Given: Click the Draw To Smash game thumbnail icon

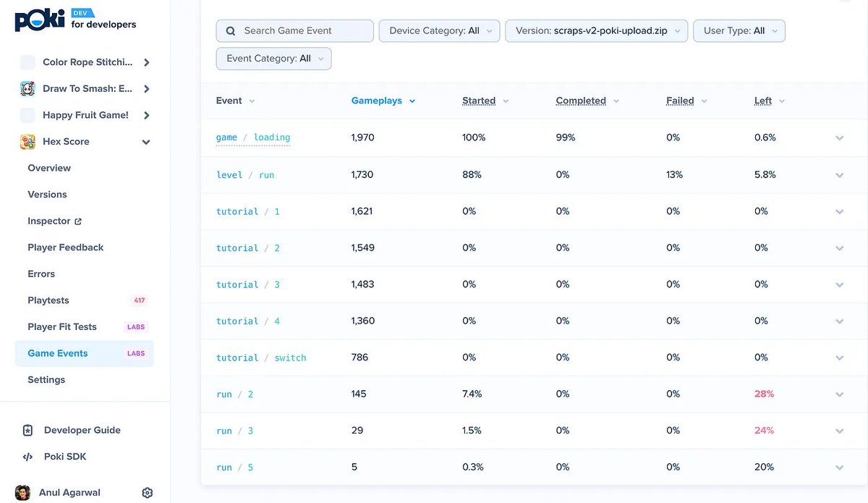Looking at the screenshot, I should click(27, 89).
